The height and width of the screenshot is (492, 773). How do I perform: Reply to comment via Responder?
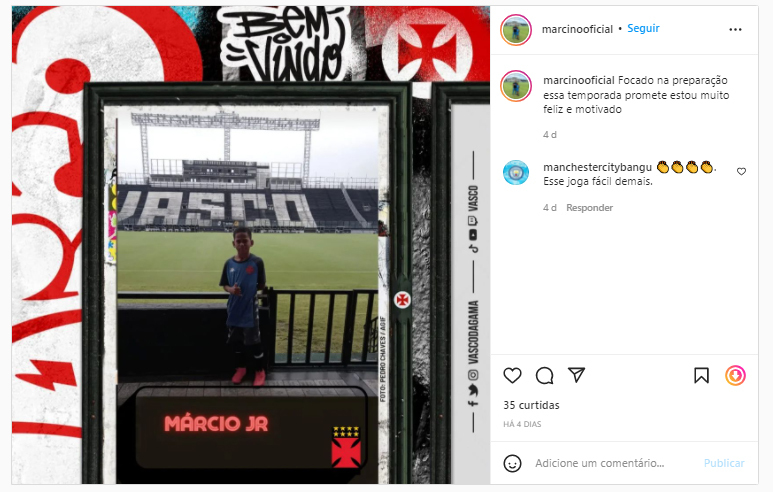[x=589, y=208]
